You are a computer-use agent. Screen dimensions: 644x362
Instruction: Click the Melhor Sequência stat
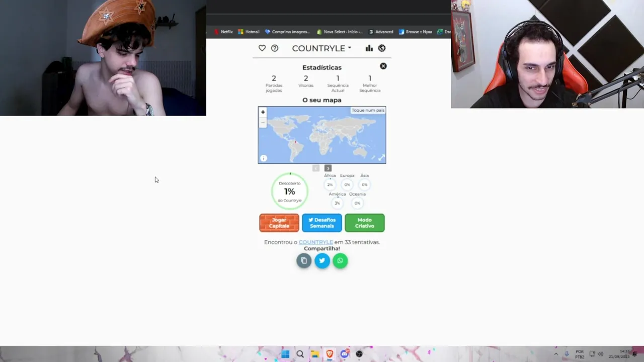[370, 83]
